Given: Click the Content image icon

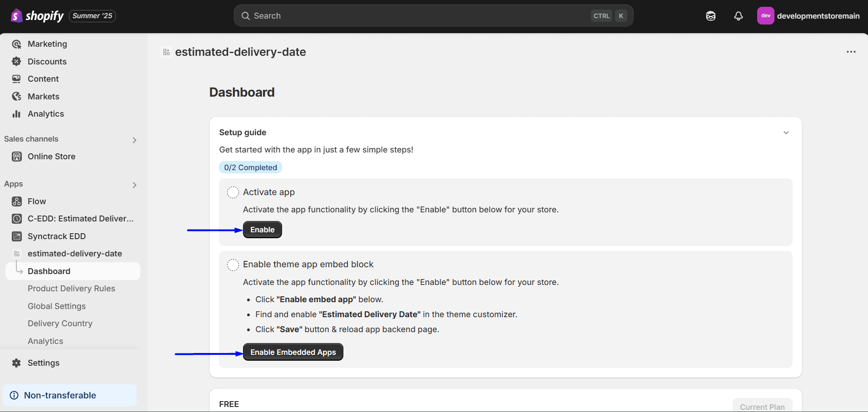Looking at the screenshot, I should (17, 79).
